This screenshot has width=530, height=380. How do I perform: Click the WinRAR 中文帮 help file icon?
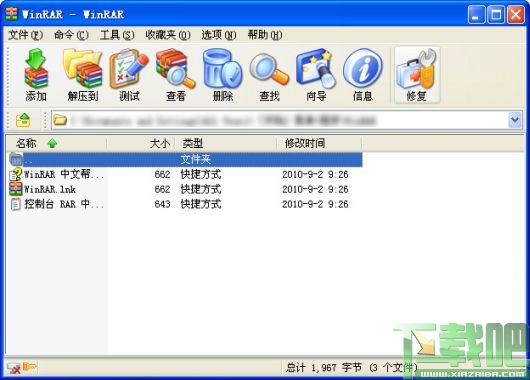pyautogui.click(x=16, y=174)
